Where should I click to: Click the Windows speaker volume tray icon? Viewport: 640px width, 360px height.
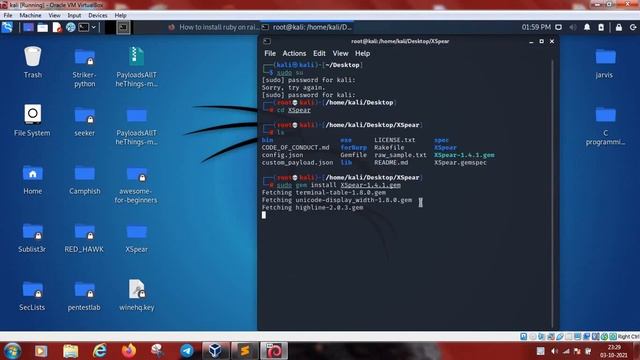point(554,351)
